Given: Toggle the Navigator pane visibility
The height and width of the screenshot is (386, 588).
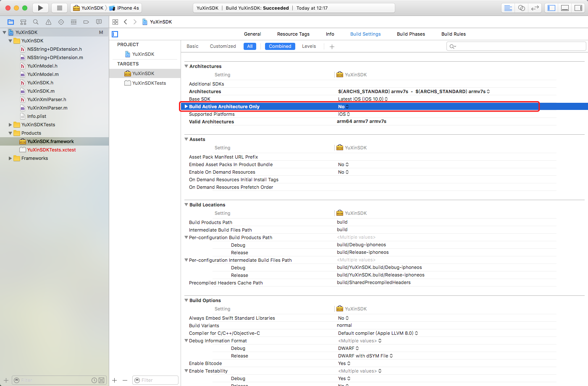Looking at the screenshot, I should coord(551,8).
